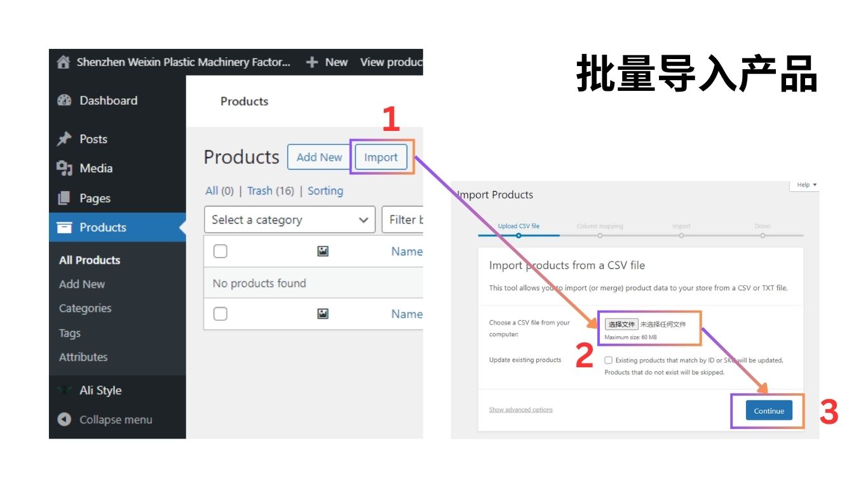The image size is (868, 488).
Task: Click the Dashboard gauge icon
Action: coord(64,100)
